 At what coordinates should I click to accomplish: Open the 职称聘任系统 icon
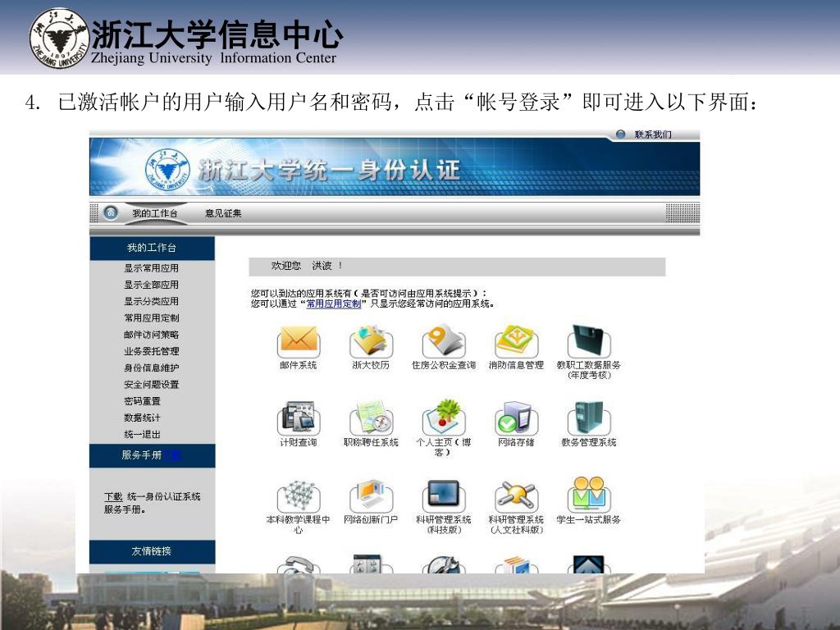[x=371, y=418]
